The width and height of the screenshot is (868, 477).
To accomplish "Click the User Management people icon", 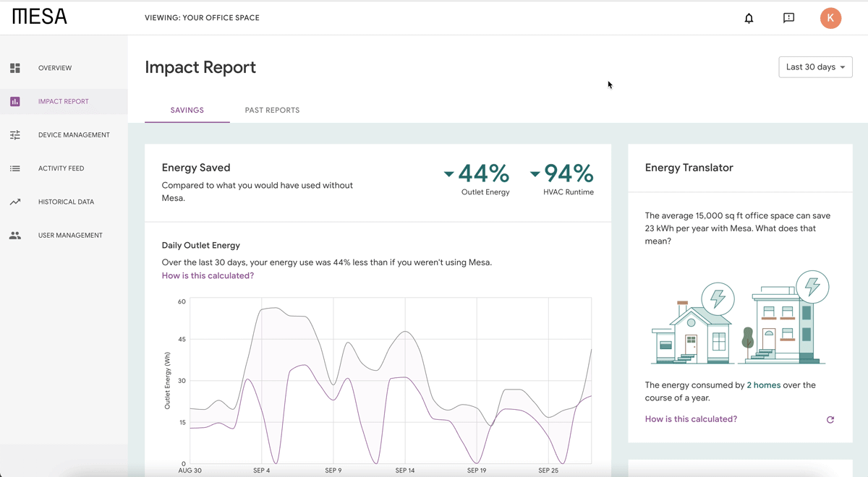I will click(15, 236).
